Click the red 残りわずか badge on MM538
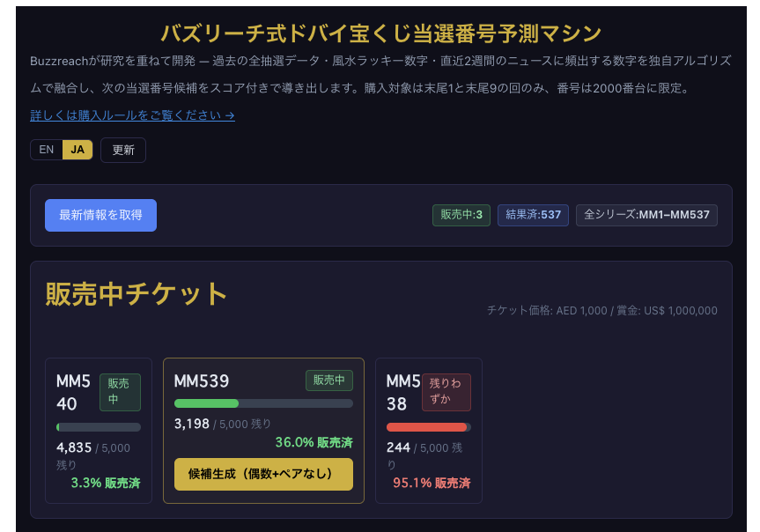This screenshot has width=760, height=532. pyautogui.click(x=446, y=392)
